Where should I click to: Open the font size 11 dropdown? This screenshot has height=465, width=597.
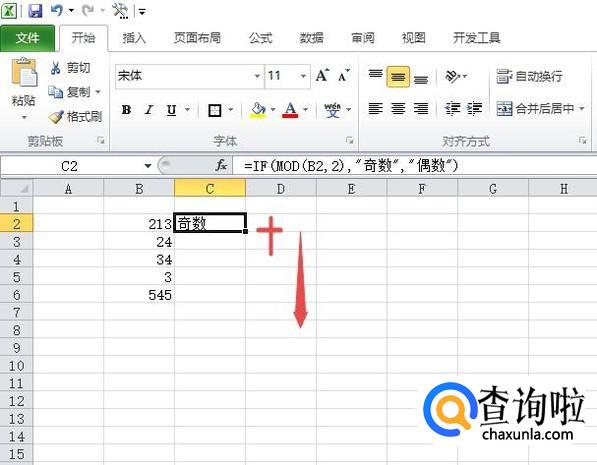coord(303,76)
